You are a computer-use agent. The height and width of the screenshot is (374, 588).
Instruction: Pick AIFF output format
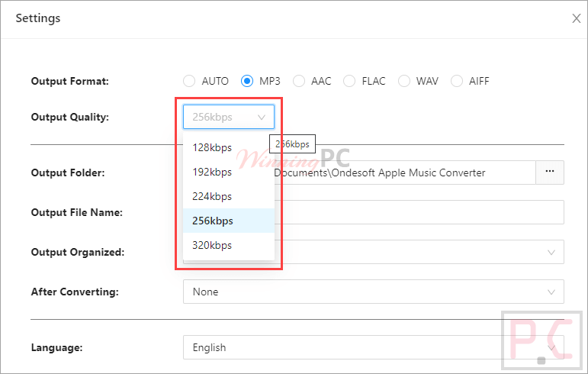pos(457,81)
